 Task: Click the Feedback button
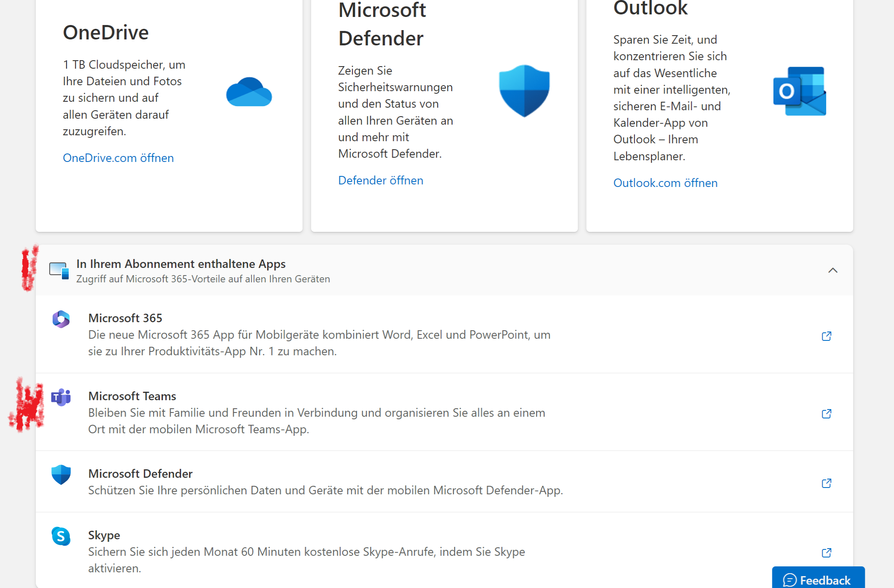pyautogui.click(x=818, y=579)
